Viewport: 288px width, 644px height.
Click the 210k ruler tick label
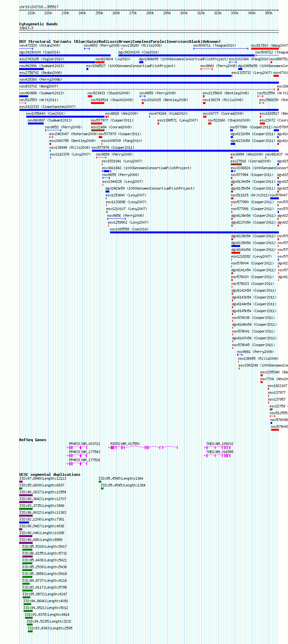point(31,13)
